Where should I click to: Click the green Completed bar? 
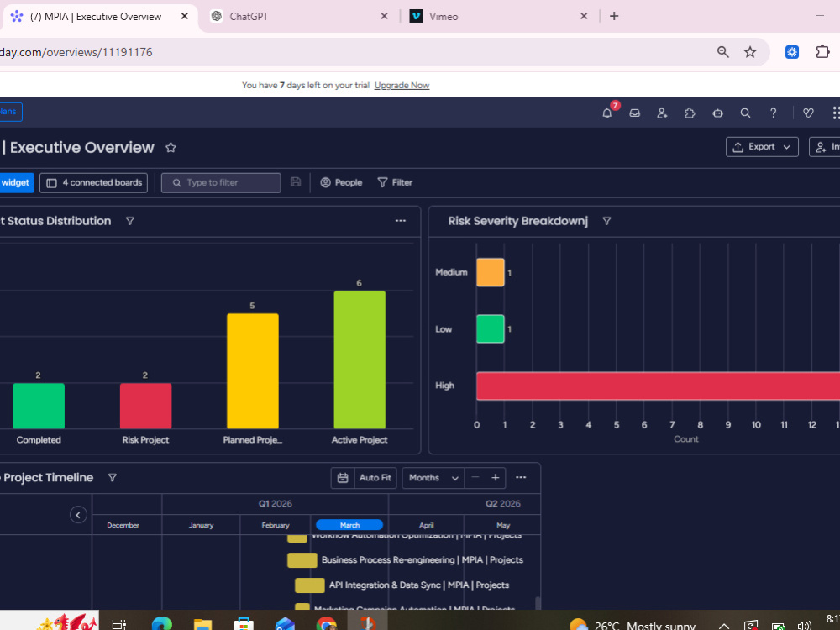click(39, 406)
